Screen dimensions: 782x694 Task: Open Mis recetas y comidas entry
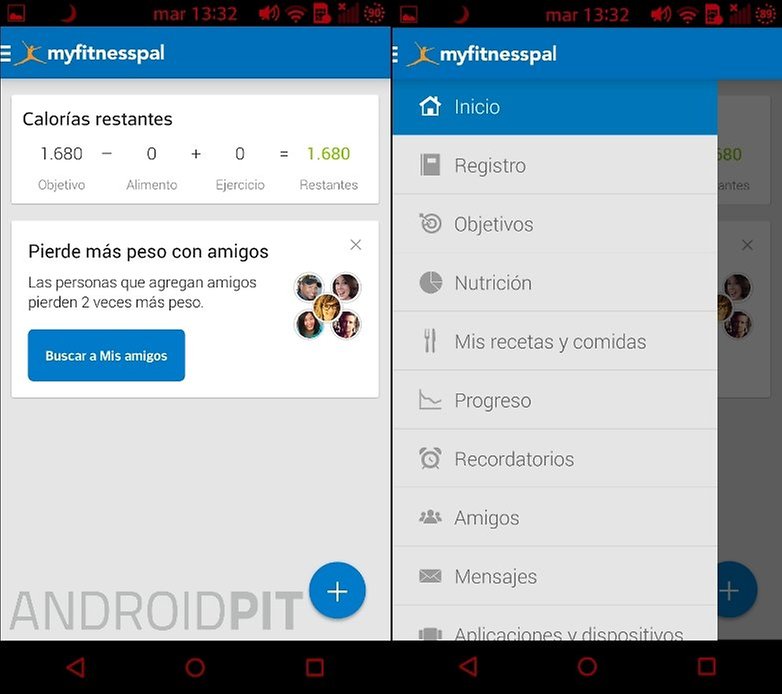point(555,342)
